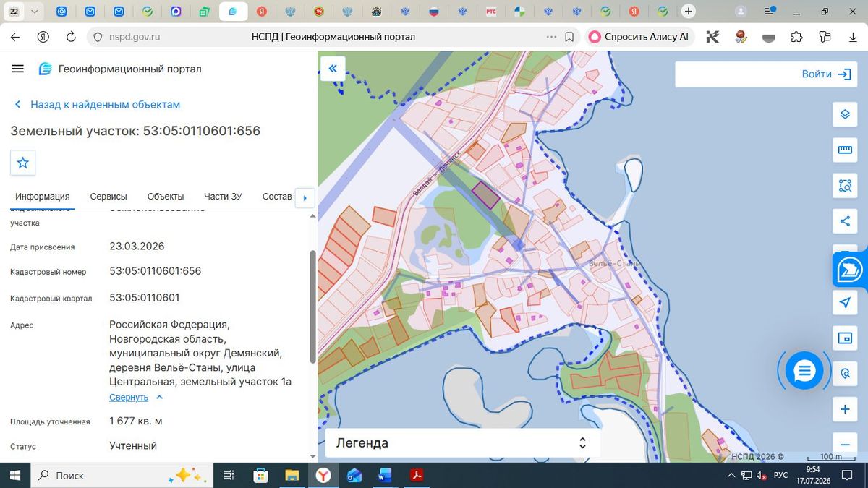
Task: Expand the tab groups chevron next to 22
Action: coord(35,12)
